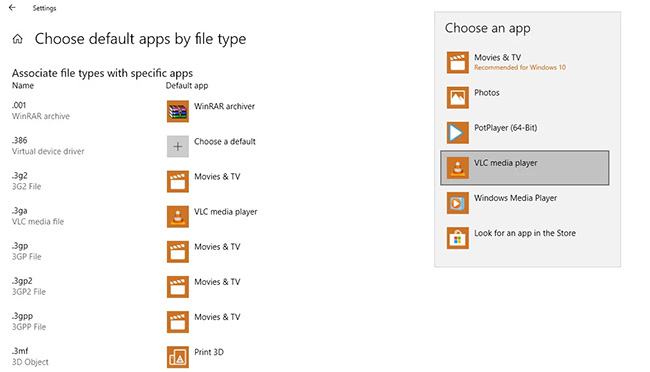Select VLC media player in list
Screen dimensions: 650x372
coord(525,168)
